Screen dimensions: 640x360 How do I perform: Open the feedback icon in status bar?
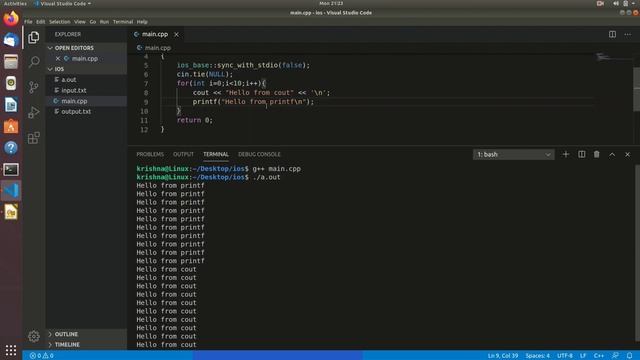point(615,356)
